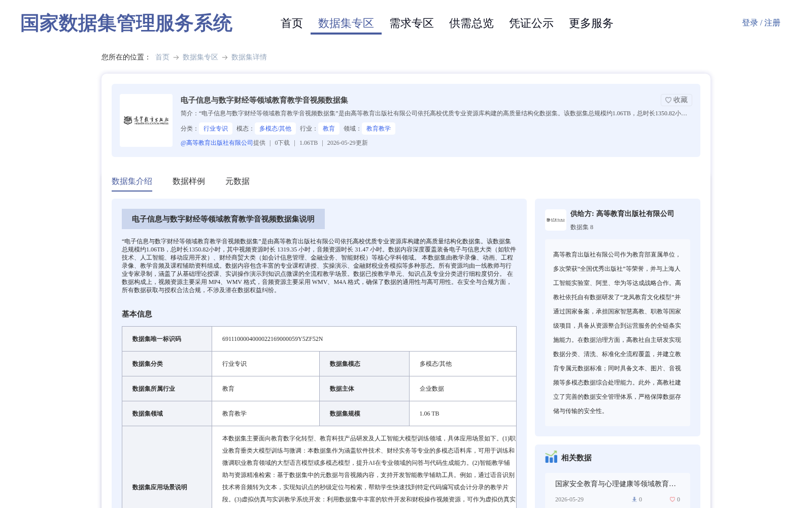This screenshot has height=508, width=812.
Task: Click the 数据集应用场景说明 table label
Action: (x=160, y=487)
